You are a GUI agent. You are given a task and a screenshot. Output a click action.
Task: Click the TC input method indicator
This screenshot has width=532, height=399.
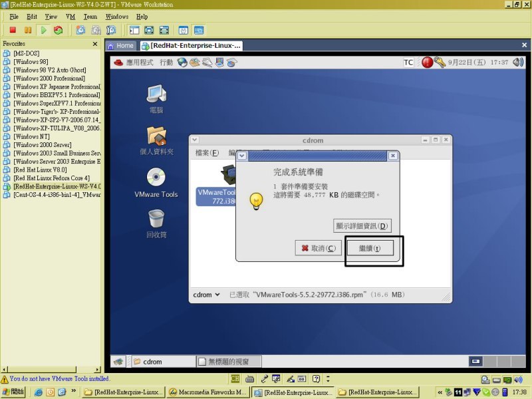tap(408, 63)
